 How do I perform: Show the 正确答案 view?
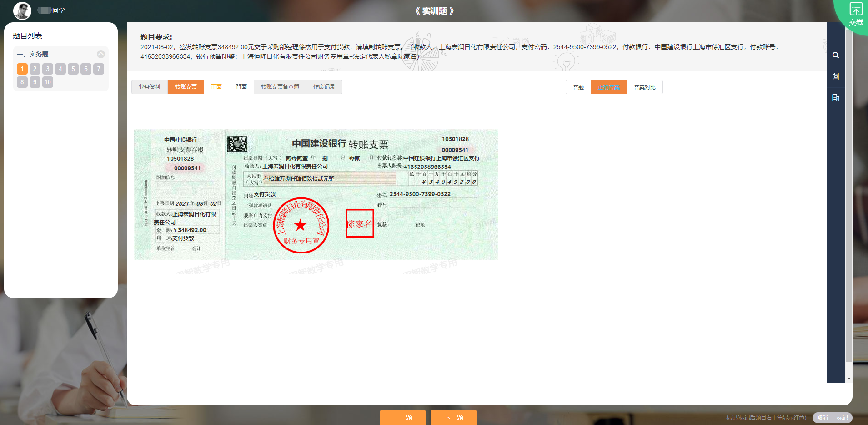[609, 87]
